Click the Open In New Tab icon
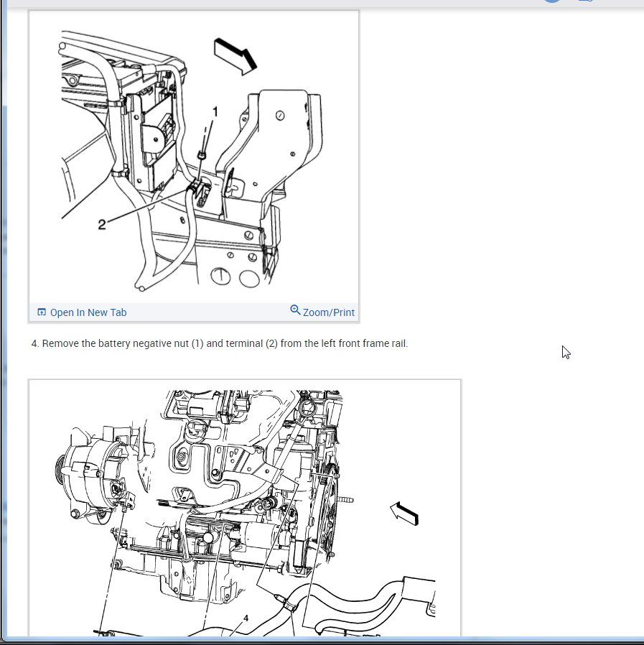Image resolution: width=644 pixels, height=645 pixels. tap(42, 312)
